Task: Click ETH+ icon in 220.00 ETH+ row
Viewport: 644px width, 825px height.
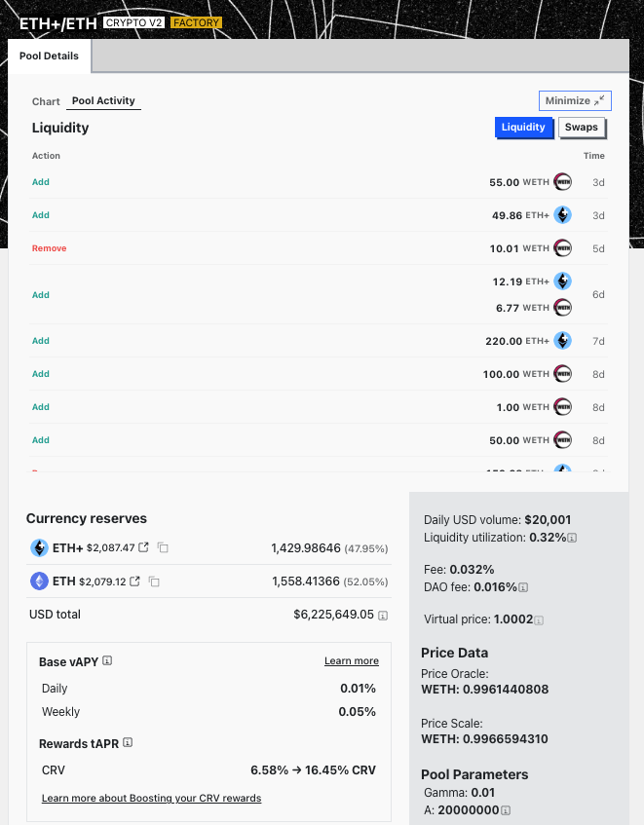Action: pyautogui.click(x=562, y=341)
